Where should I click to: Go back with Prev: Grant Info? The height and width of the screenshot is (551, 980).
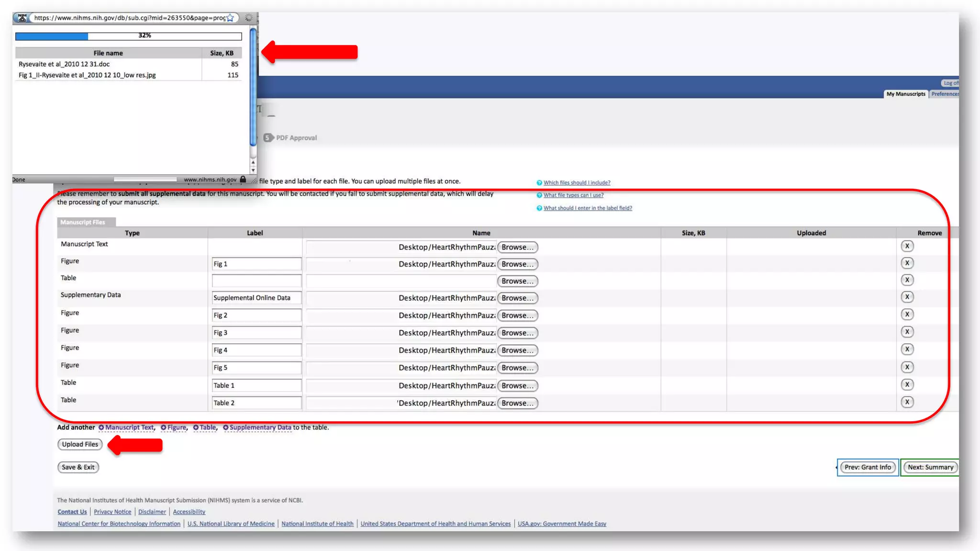(x=868, y=467)
